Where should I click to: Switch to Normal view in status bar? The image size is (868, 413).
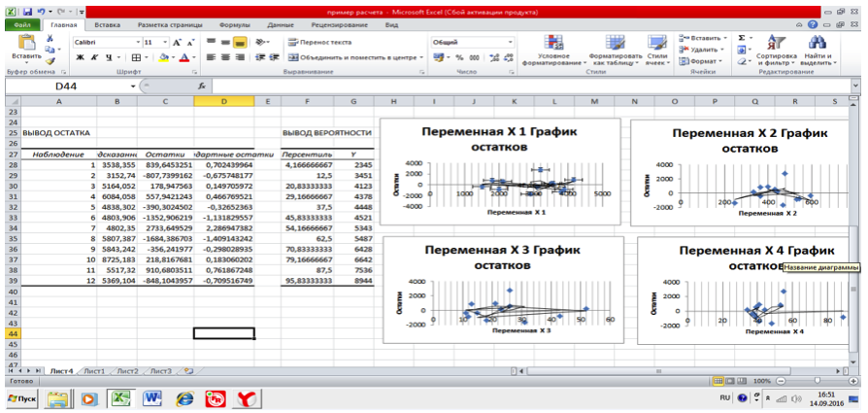(x=718, y=381)
